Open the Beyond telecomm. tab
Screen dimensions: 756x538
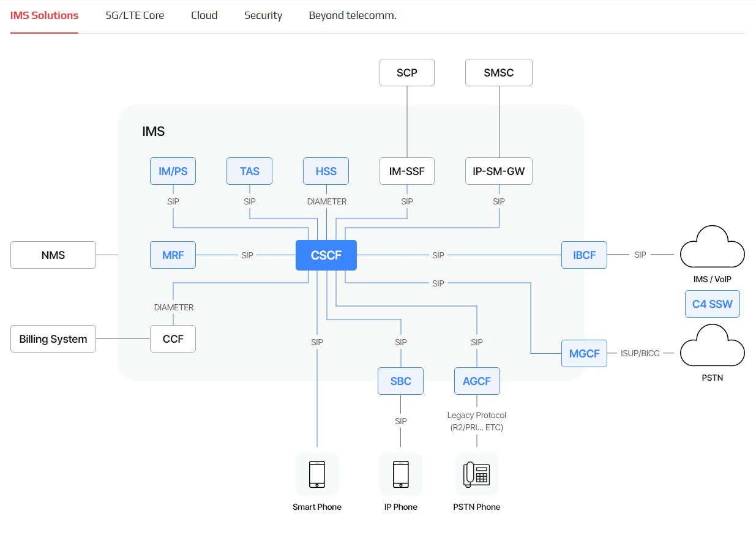(353, 15)
